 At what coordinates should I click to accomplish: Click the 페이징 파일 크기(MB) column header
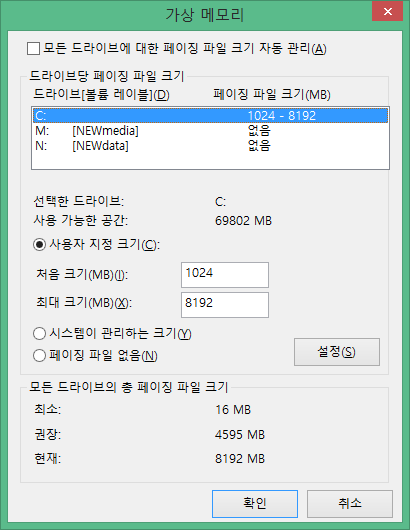click(x=272, y=94)
